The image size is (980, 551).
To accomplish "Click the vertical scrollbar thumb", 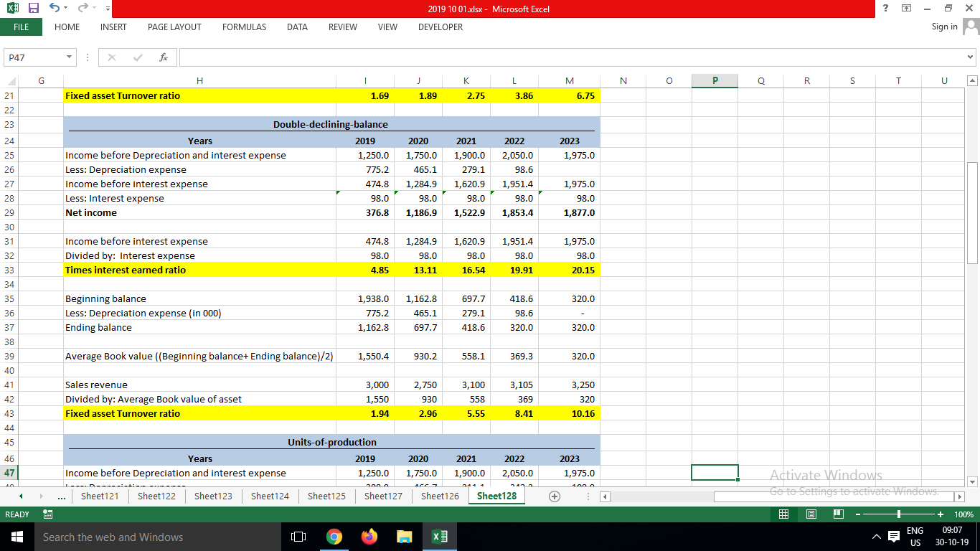I will click(x=973, y=213).
